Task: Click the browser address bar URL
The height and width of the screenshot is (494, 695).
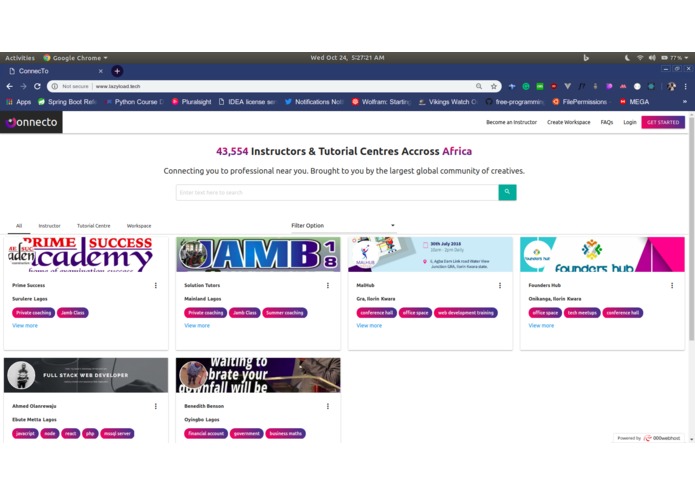Action: pyautogui.click(x=118, y=86)
